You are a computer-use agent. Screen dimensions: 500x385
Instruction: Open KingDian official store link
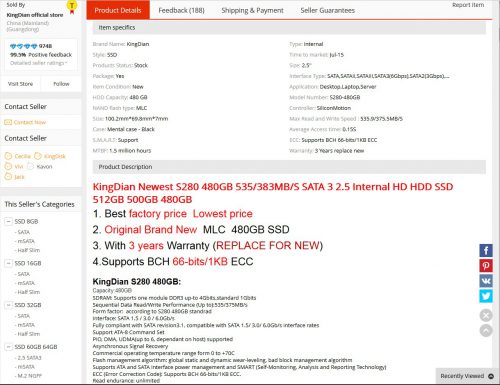click(x=35, y=15)
